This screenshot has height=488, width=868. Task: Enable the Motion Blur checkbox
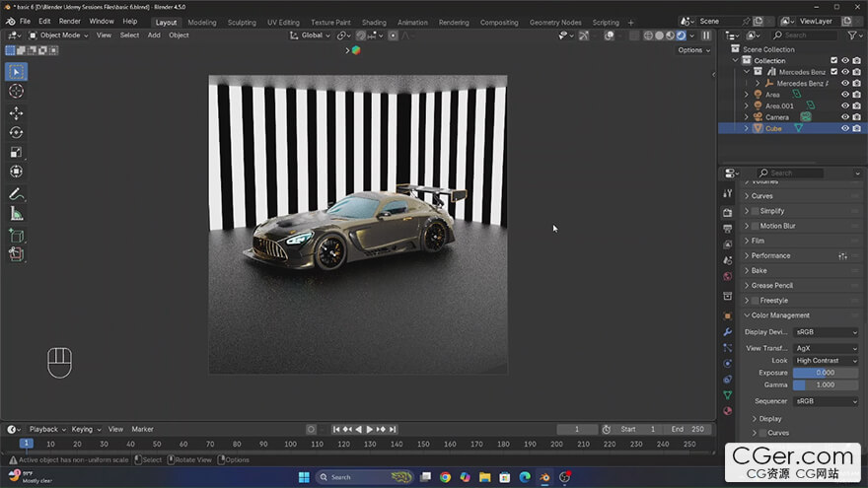pyautogui.click(x=756, y=227)
